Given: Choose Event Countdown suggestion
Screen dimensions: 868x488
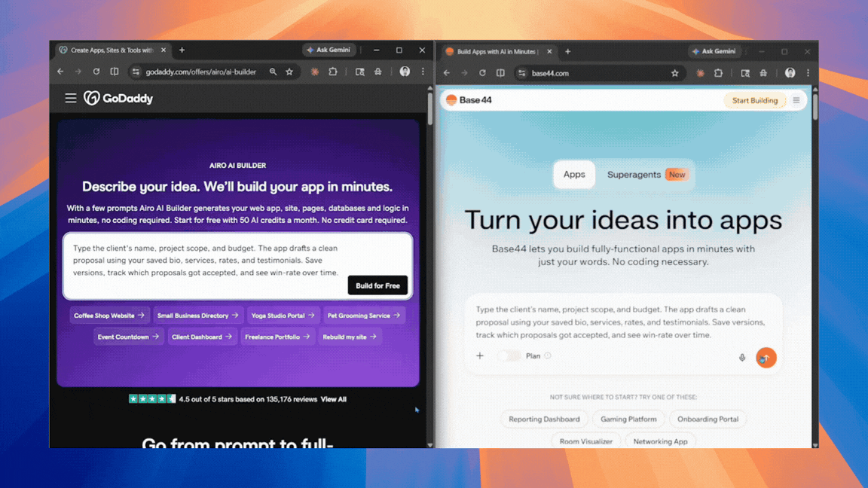Looking at the screenshot, I should (128, 337).
